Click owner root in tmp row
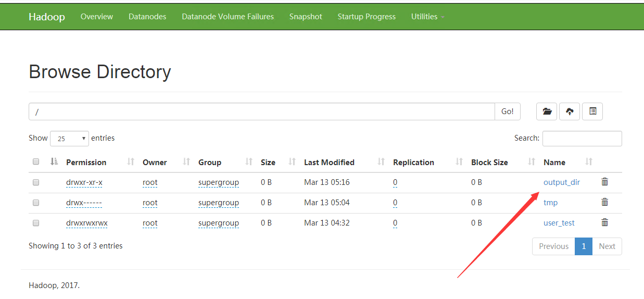This screenshot has width=644, height=299. [x=150, y=203]
